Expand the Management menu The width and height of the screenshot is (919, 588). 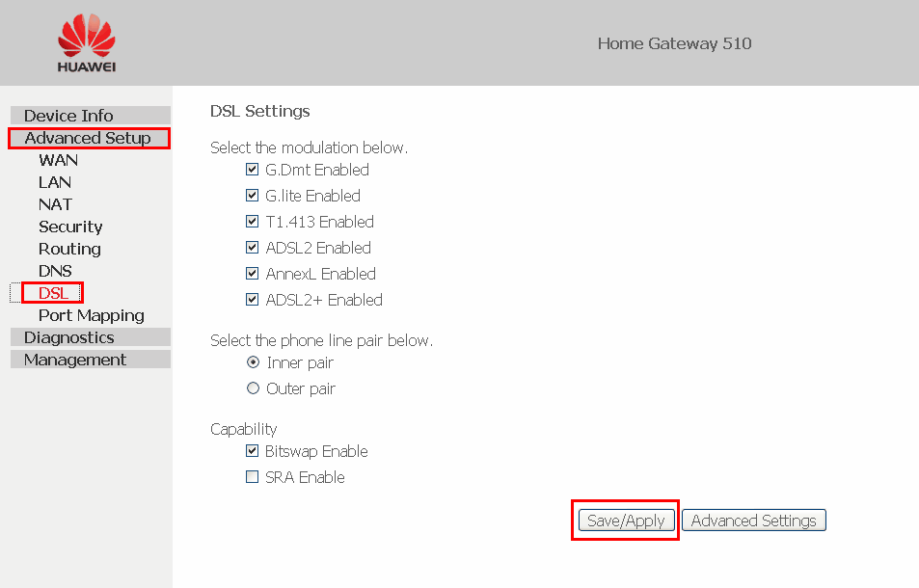click(x=91, y=360)
